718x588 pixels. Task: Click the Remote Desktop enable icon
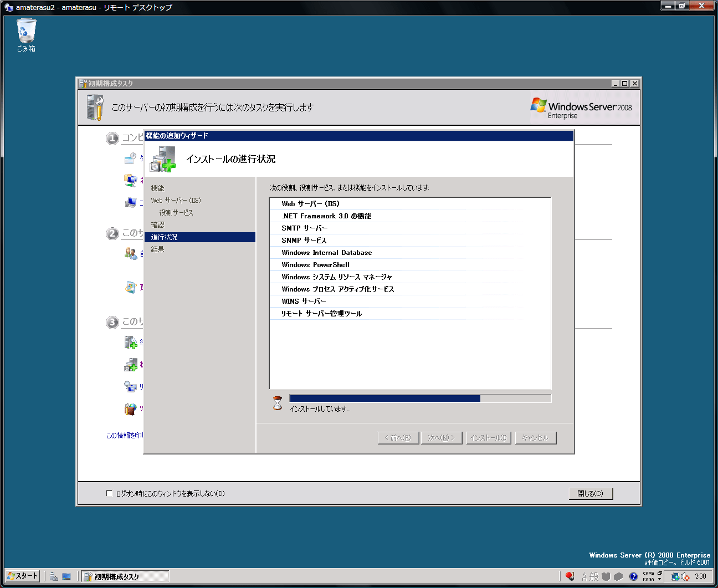tap(130, 386)
